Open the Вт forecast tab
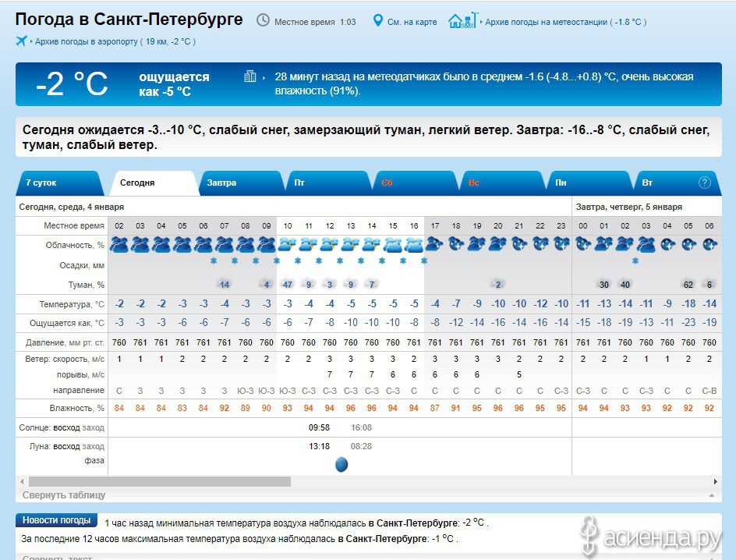 (x=678, y=183)
